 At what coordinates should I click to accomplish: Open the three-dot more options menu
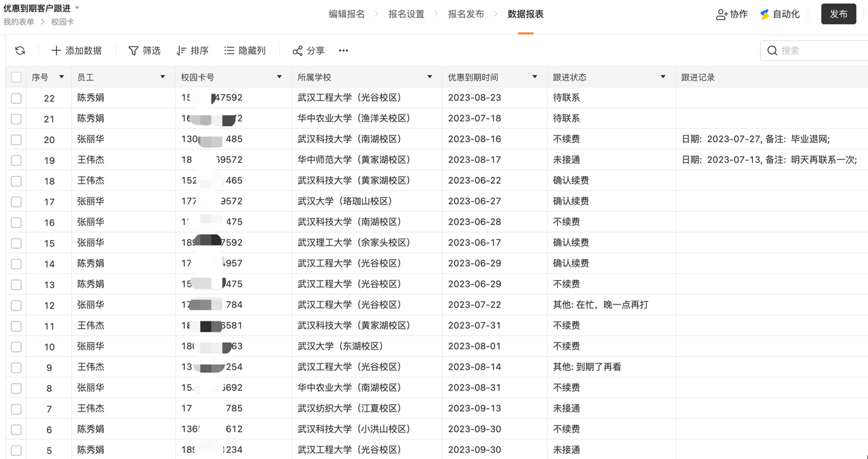tap(344, 51)
